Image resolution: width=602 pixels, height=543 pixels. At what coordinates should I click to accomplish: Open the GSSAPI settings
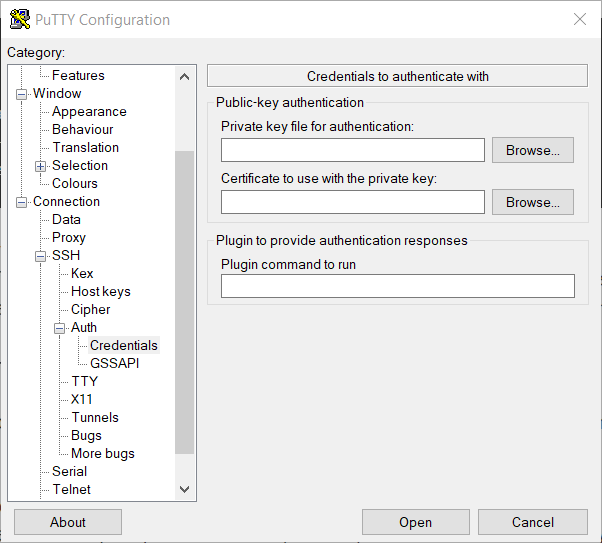[114, 363]
